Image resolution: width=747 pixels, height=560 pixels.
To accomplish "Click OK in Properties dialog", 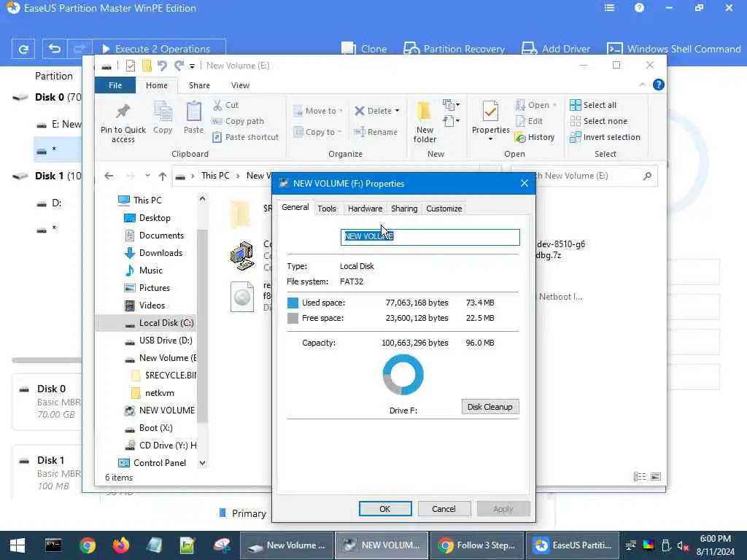I will coord(385,508).
